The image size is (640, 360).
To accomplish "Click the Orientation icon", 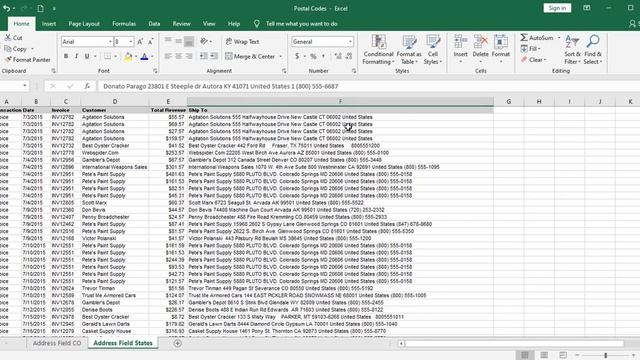I will tap(204, 41).
